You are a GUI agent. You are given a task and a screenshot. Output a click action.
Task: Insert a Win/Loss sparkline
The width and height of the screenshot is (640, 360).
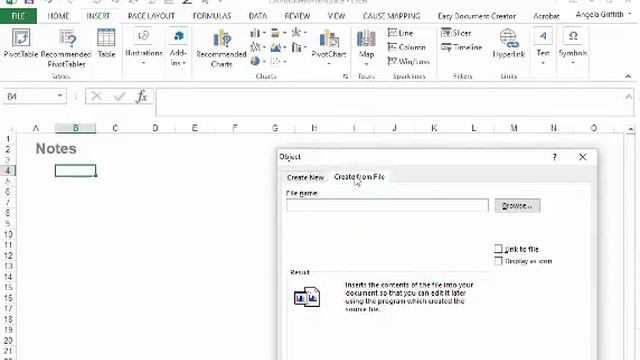click(408, 61)
